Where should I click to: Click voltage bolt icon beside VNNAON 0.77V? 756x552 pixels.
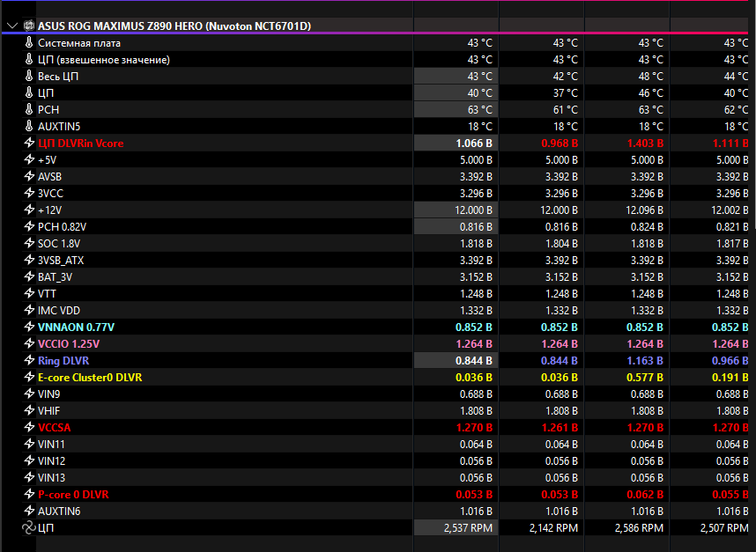point(29,327)
